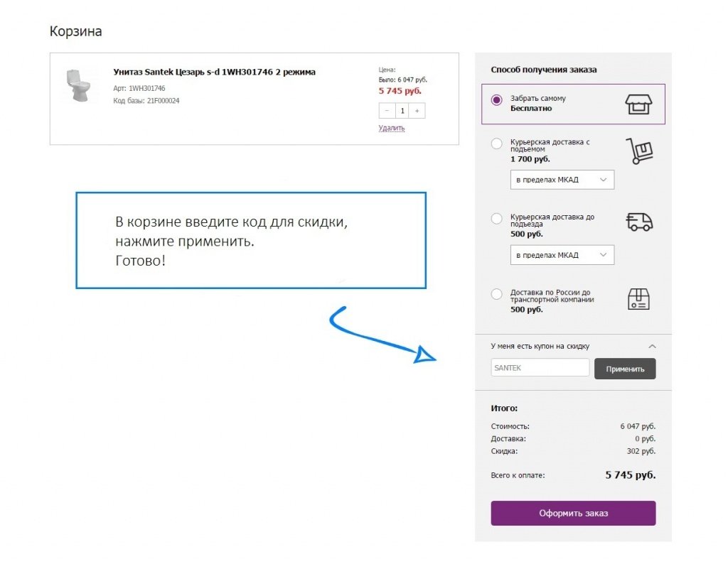Select 'Курьерская доставка с подъемом' radio button
Viewport: 728px width, 564px height.
click(x=496, y=143)
